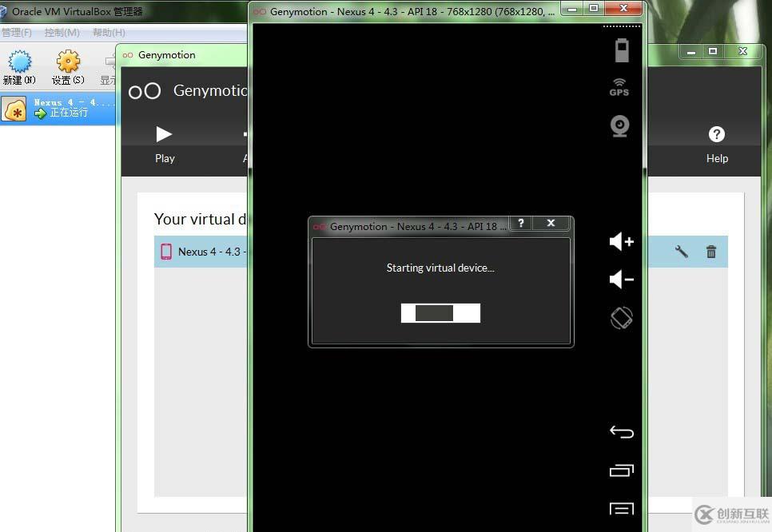Click the Android menu icon
Image resolution: width=772 pixels, height=532 pixels.
click(x=621, y=508)
